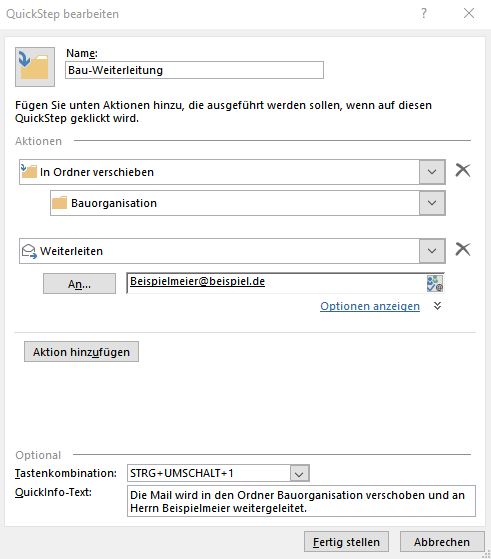Open the 'Optionen anzeigen' link
Viewport: 491px width, 559px height.
[370, 306]
